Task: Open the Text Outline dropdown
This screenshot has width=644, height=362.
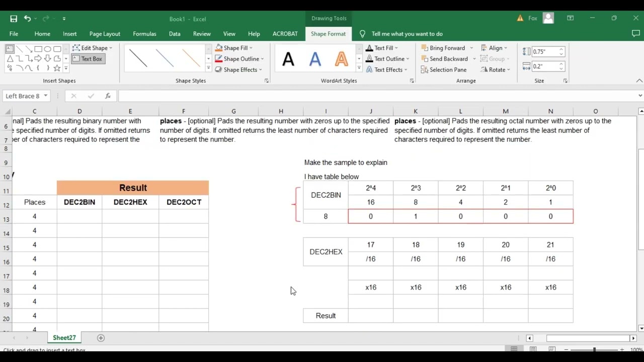Action: point(387,59)
